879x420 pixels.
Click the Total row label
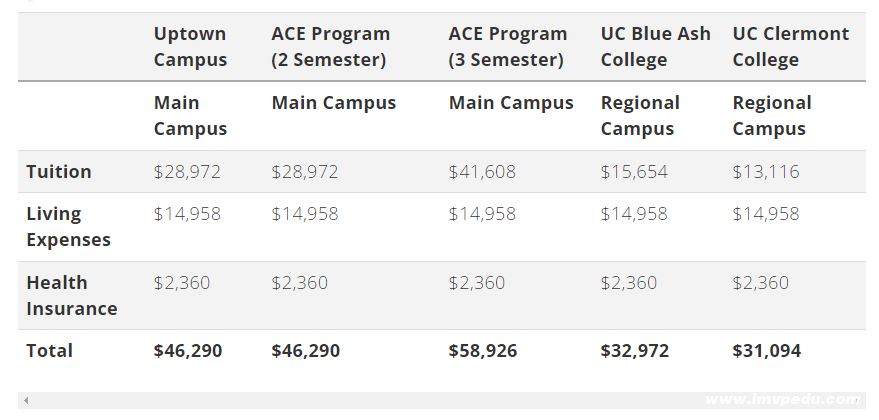coord(49,351)
